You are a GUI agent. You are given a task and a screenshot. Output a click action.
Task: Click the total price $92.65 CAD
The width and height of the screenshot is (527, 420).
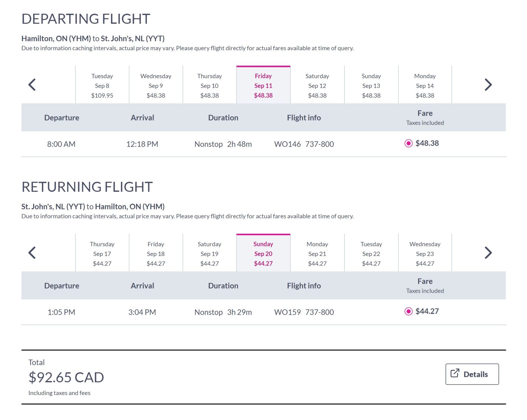pos(66,377)
